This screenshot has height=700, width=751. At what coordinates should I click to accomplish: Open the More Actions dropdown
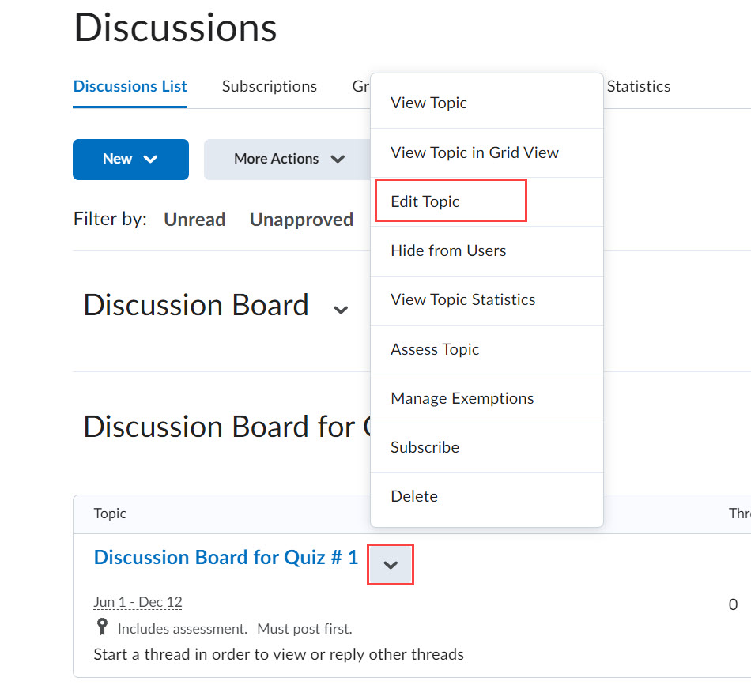click(x=287, y=159)
